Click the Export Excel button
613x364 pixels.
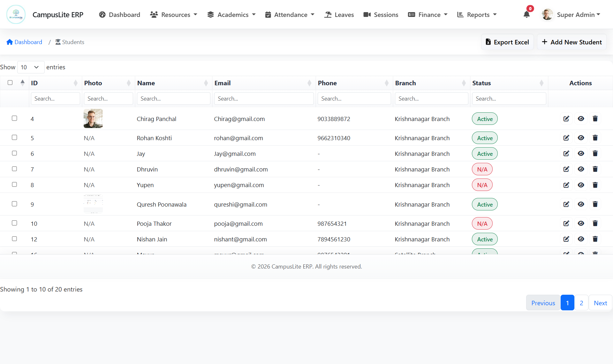click(x=507, y=42)
